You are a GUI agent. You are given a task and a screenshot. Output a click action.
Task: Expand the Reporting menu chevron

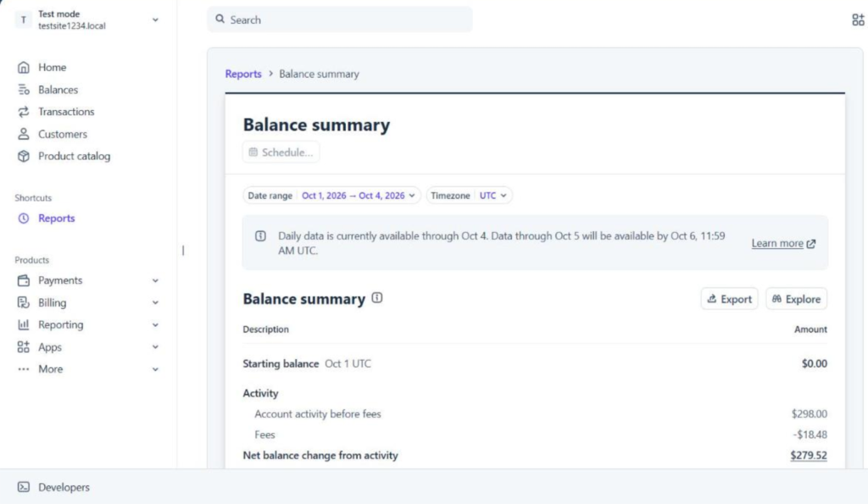pos(156,324)
